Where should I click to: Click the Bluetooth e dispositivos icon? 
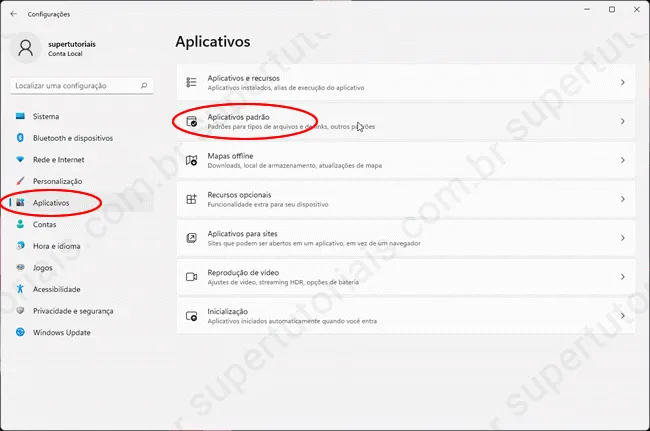20,138
